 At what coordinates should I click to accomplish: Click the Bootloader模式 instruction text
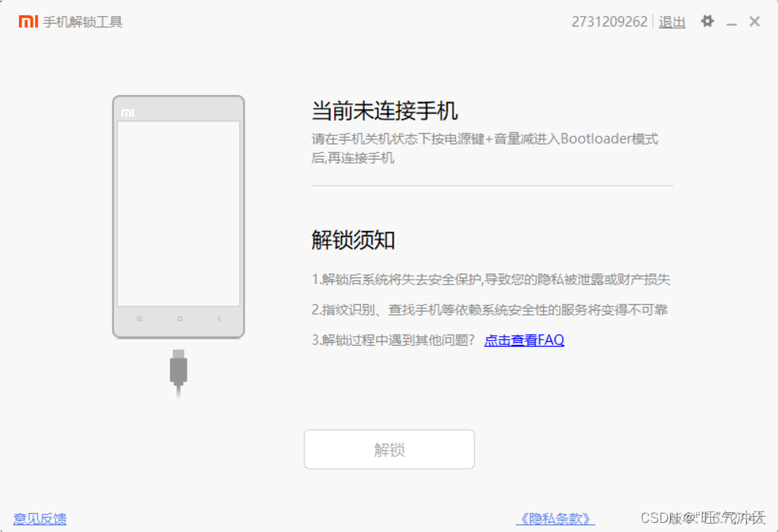pos(485,148)
